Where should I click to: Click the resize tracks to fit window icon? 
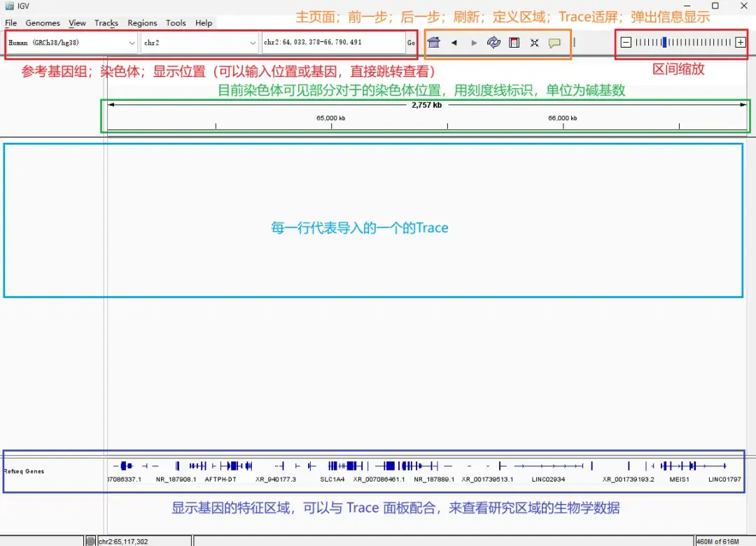coord(533,43)
